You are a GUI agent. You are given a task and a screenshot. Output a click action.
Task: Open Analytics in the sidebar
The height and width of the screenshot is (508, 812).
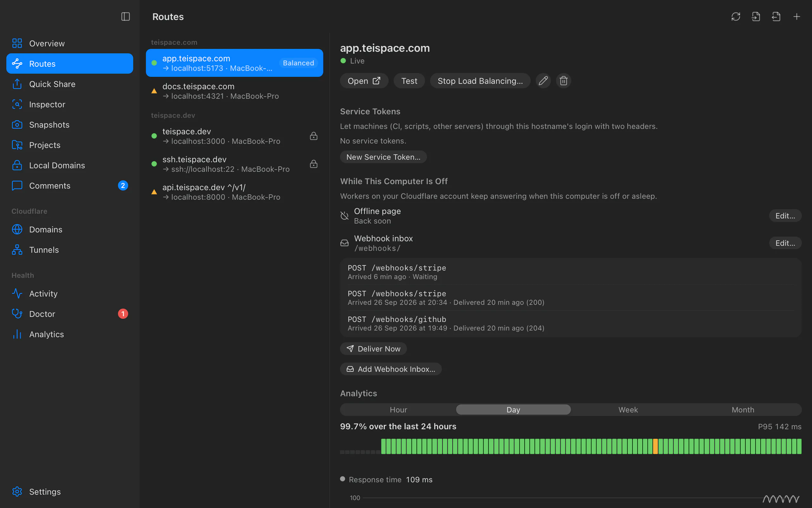[x=70, y=334]
